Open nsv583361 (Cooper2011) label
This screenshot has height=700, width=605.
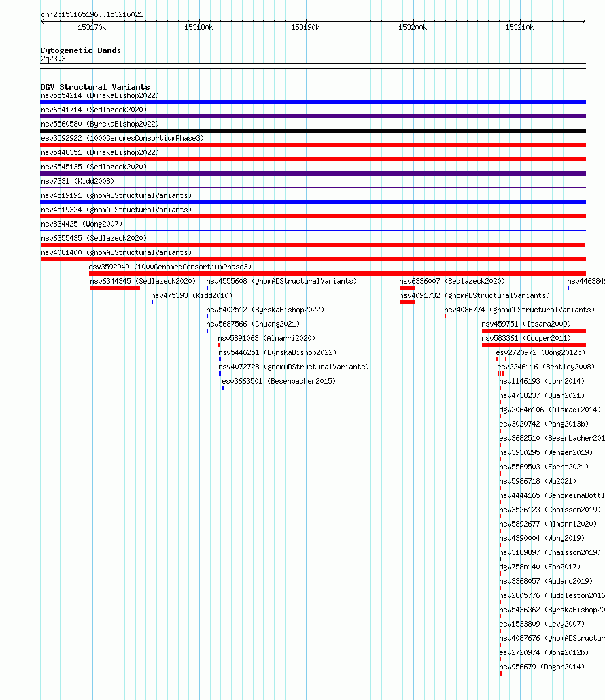point(526,338)
